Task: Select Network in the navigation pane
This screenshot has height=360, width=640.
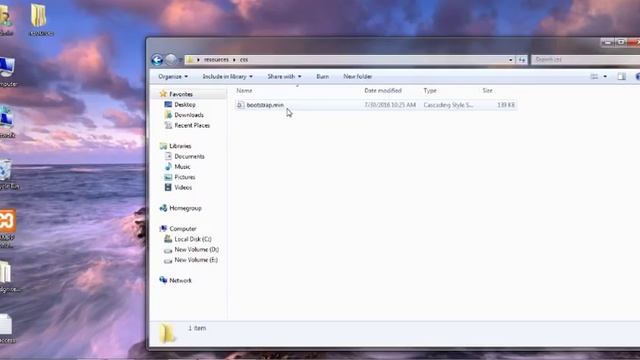Action: tap(180, 280)
